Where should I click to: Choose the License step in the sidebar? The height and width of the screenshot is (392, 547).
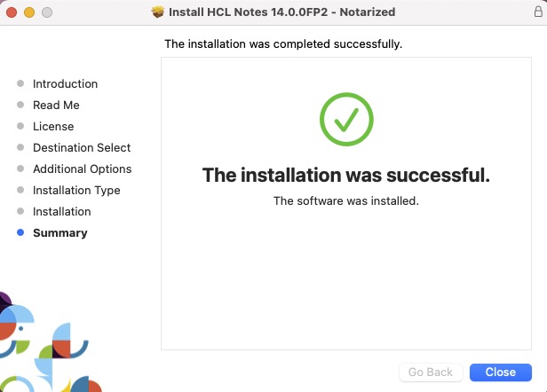click(53, 127)
